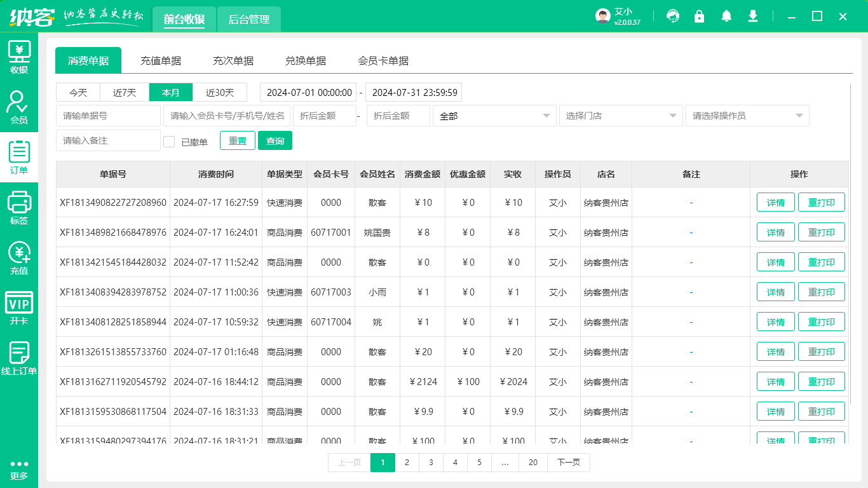Open the 请选择操作员 operator dropdown
The image size is (868, 488).
click(747, 116)
